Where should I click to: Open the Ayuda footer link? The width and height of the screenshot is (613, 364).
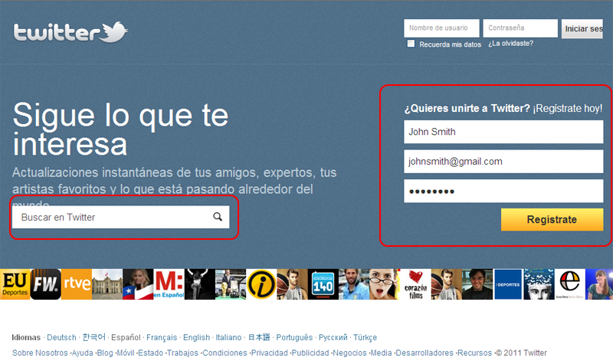click(x=83, y=353)
